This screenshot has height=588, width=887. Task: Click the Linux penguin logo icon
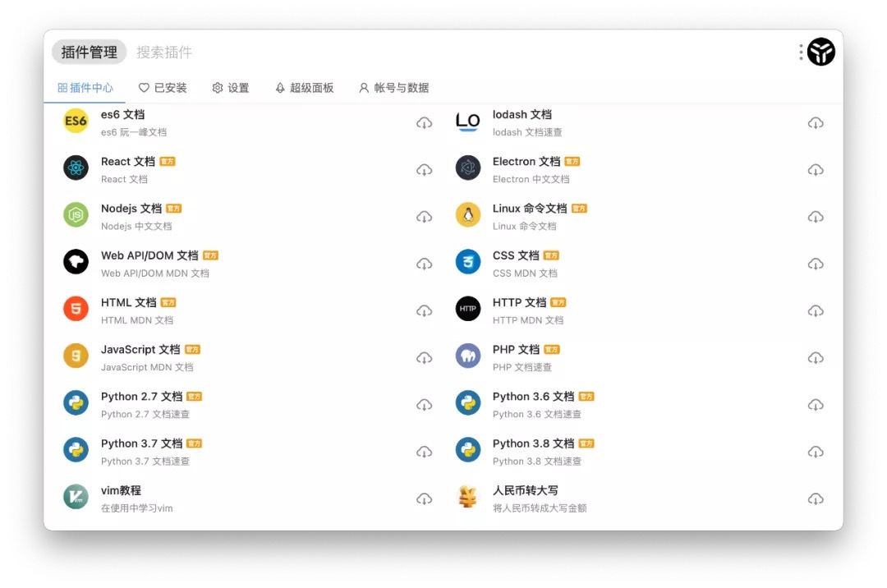coord(468,215)
